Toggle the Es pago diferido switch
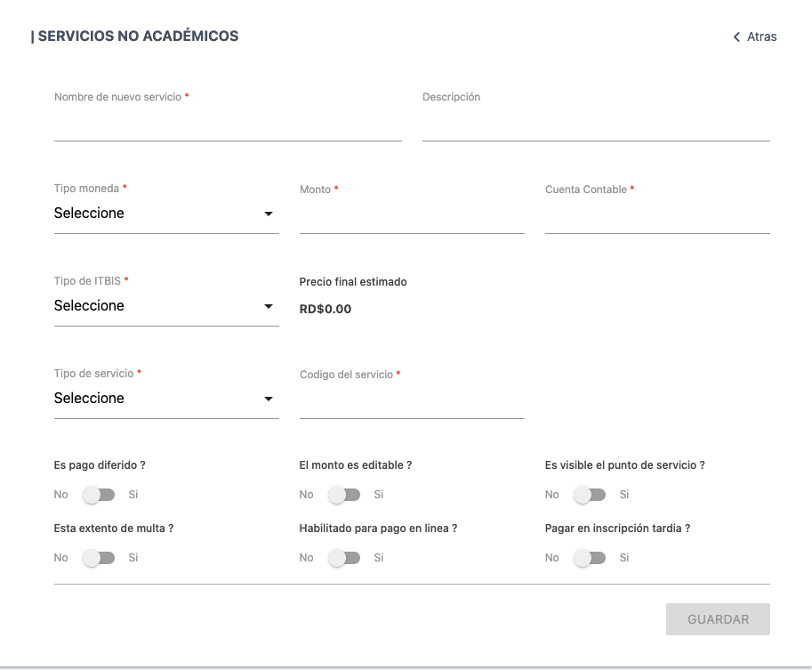Image resolution: width=812 pixels, height=670 pixels. coord(98,495)
